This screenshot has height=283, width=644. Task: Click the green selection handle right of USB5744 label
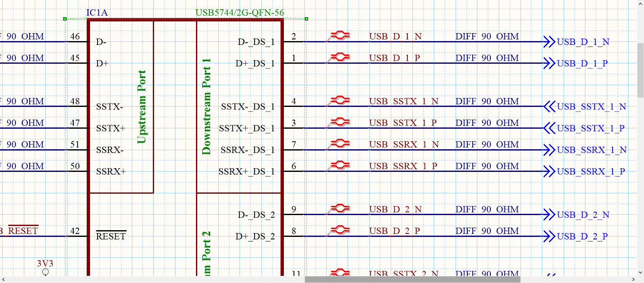click(307, 19)
